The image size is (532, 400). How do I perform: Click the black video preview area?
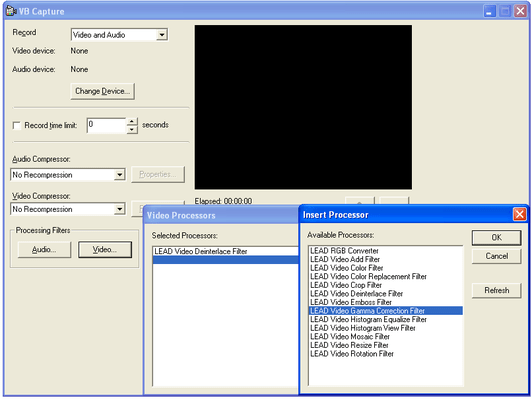[303, 107]
